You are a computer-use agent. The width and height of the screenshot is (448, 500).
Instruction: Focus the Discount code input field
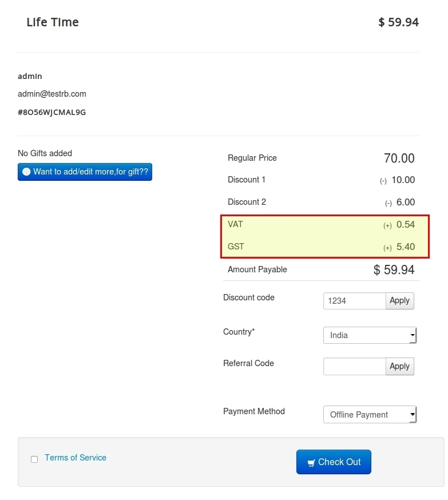tap(355, 301)
